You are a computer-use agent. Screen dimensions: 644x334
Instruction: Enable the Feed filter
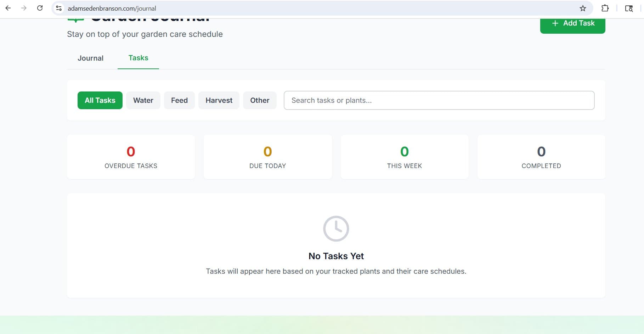tap(179, 100)
